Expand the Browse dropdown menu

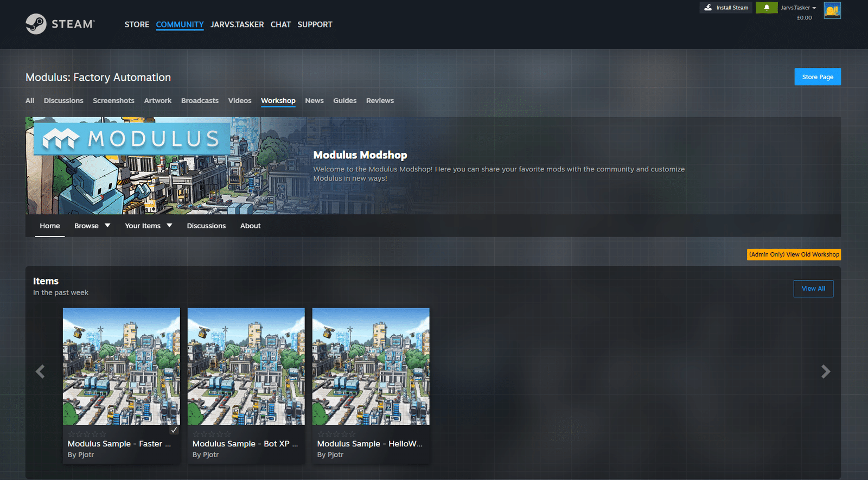pos(92,226)
